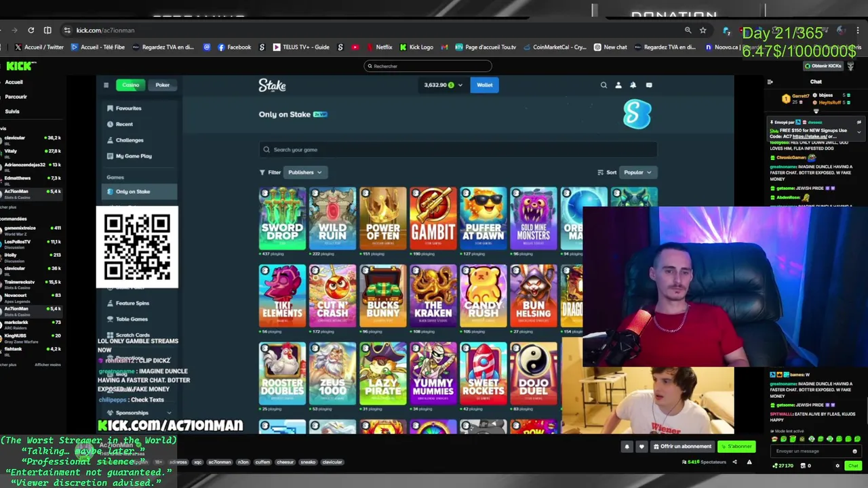The width and height of the screenshot is (868, 488).
Task: Click Offrir un abonnement button
Action: (682, 446)
